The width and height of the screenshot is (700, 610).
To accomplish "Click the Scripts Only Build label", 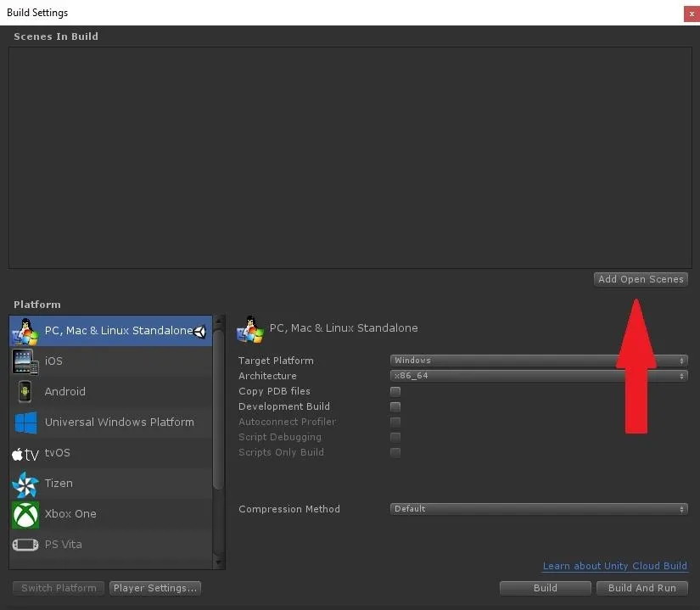I will point(281,452).
